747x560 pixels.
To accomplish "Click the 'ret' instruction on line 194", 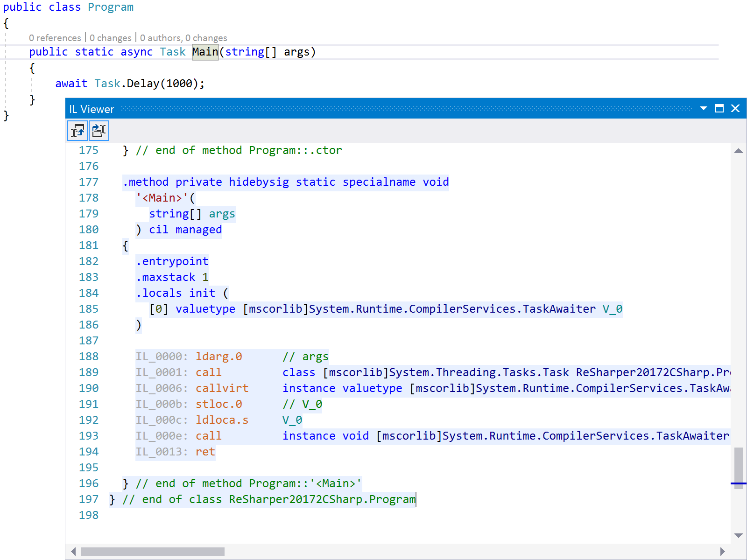I will coord(205,452).
